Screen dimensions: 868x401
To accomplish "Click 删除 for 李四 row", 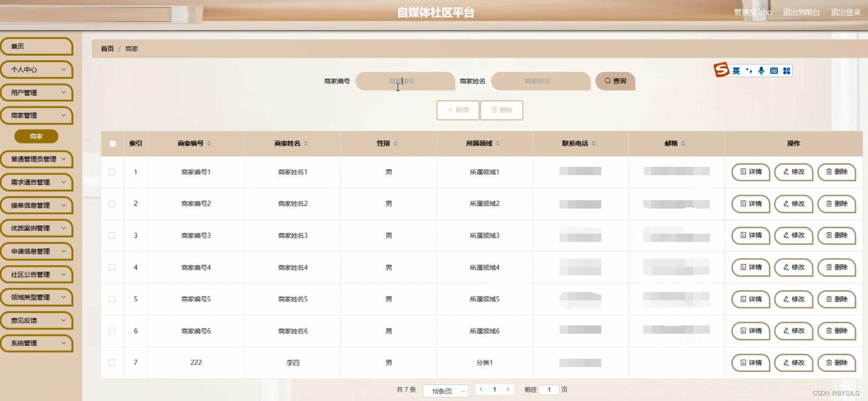I will click(837, 363).
